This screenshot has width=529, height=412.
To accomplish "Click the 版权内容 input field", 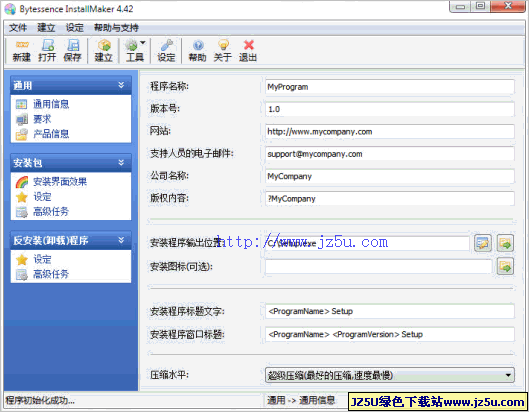I will point(390,198).
